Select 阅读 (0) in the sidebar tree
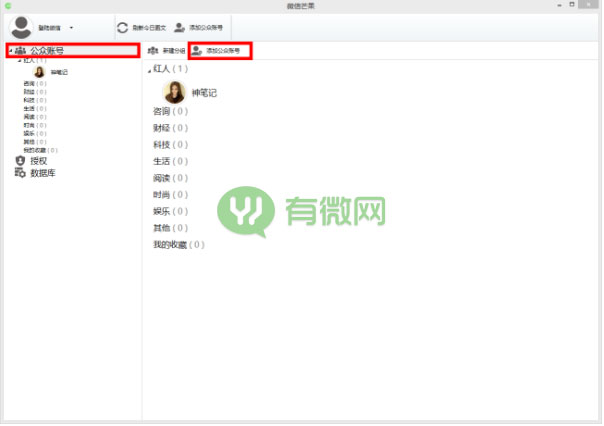 click(x=35, y=117)
